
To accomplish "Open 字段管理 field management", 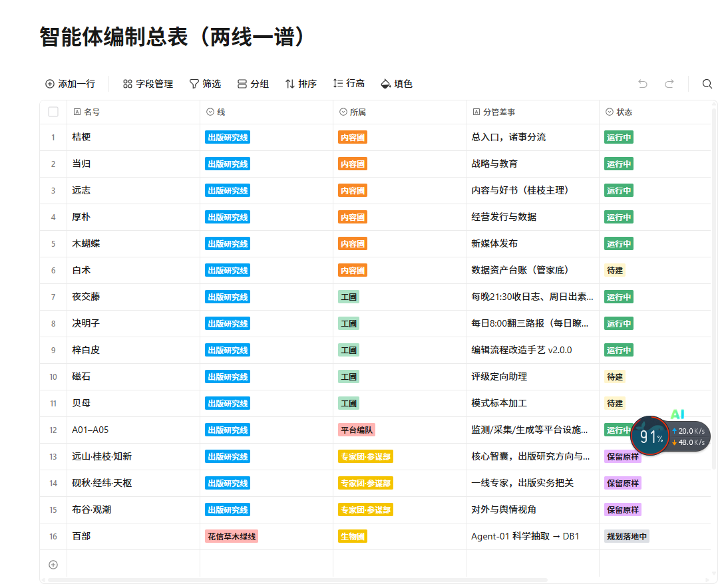I will tap(148, 84).
